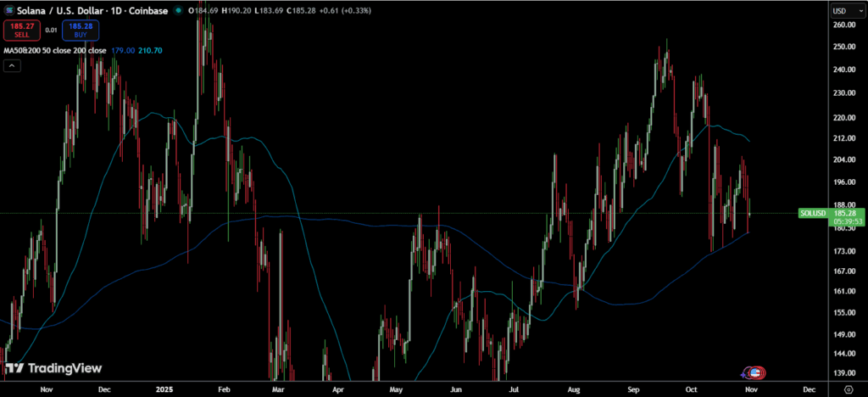Image resolution: width=868 pixels, height=397 pixels.
Task: Click the 210.70 moving average value
Action: 148,51
